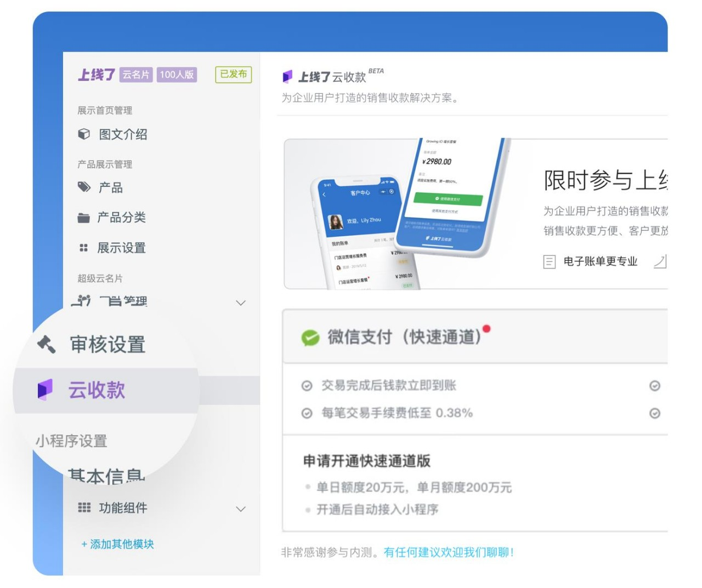Click right-side check circle on 0.38% row
702x588 pixels.
(x=654, y=414)
